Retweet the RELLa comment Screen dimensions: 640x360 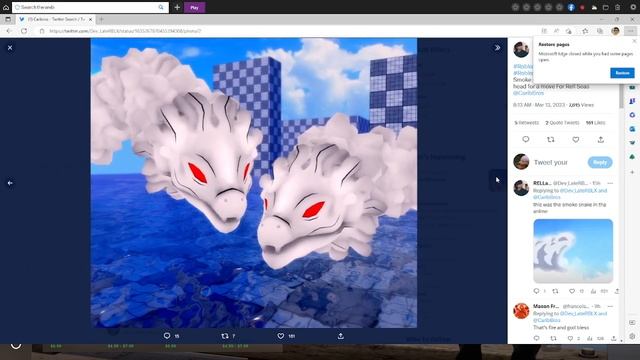coord(555,291)
